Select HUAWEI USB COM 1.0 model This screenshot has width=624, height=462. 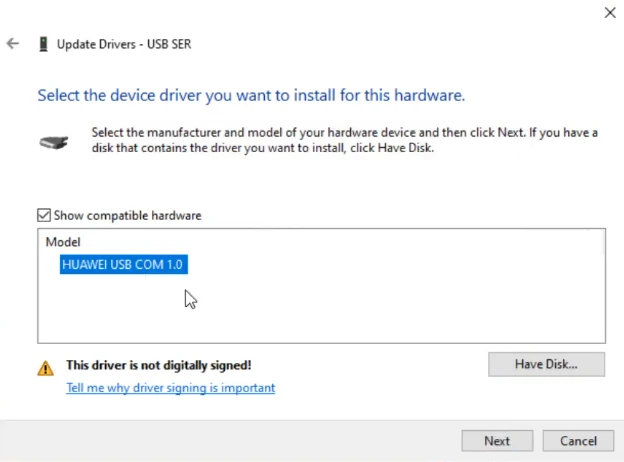pos(124,265)
